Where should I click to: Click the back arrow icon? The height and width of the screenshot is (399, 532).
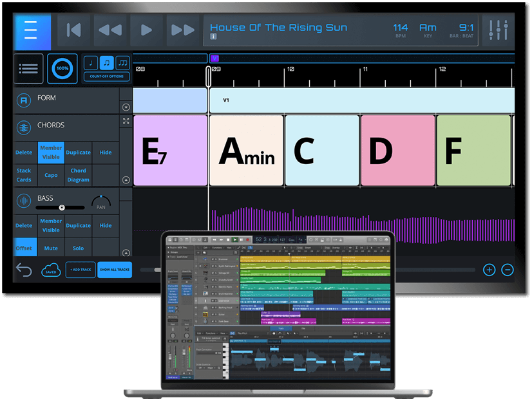pyautogui.click(x=24, y=270)
